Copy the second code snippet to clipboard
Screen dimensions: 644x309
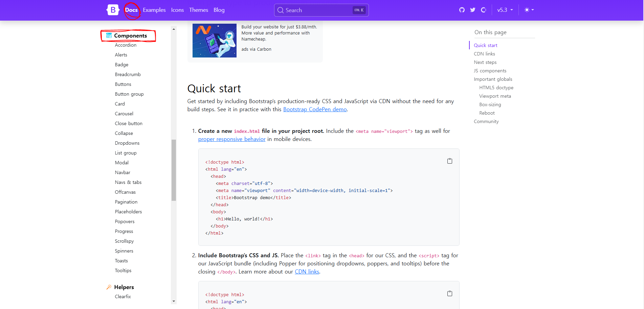450,293
